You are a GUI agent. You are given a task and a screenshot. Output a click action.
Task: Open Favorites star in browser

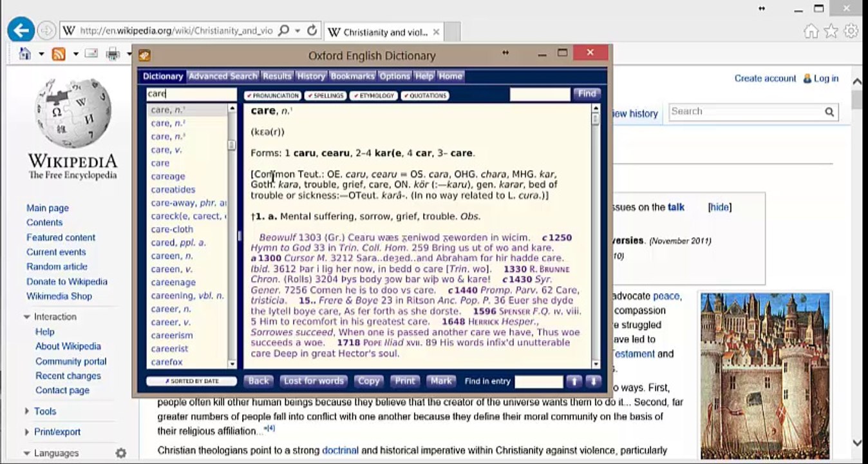pos(831,31)
